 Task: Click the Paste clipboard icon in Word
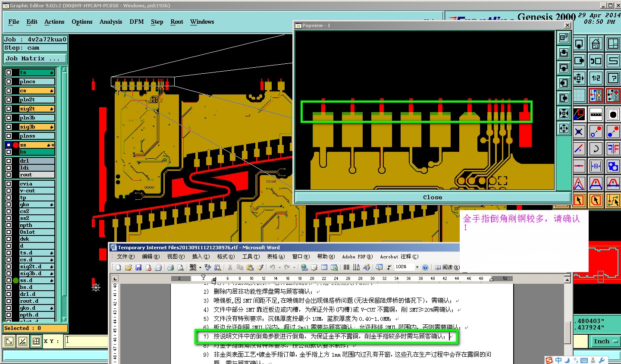point(250,267)
